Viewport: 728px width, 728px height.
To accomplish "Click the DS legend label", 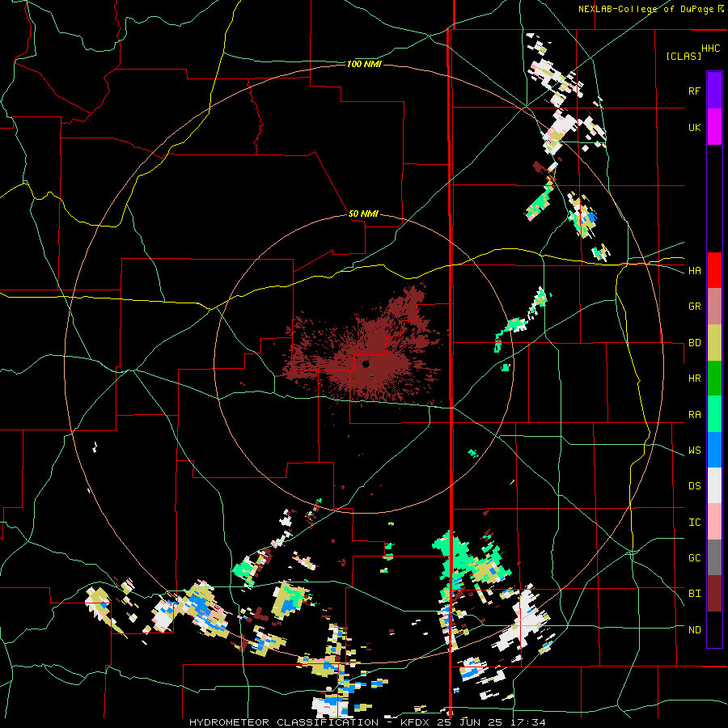I will click(x=694, y=486).
